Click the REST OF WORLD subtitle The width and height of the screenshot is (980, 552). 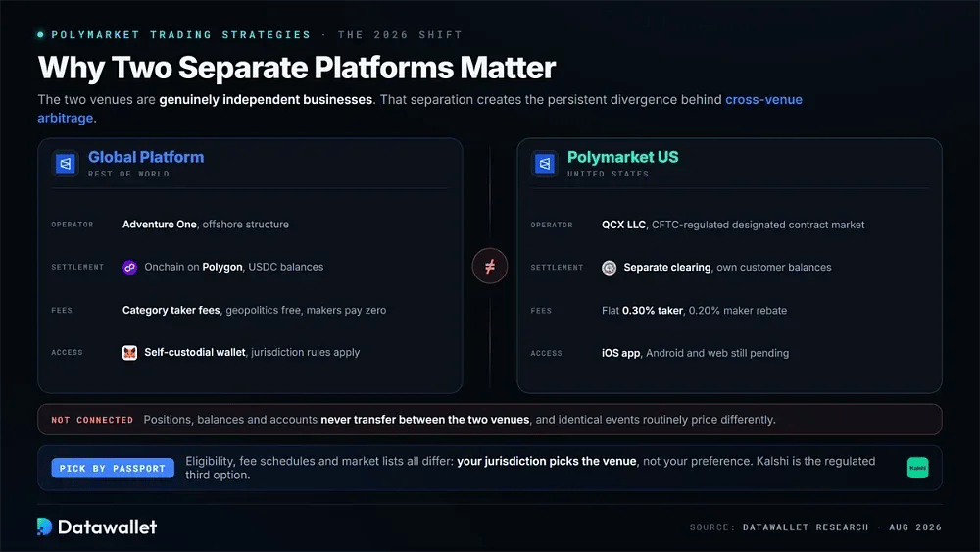point(128,174)
